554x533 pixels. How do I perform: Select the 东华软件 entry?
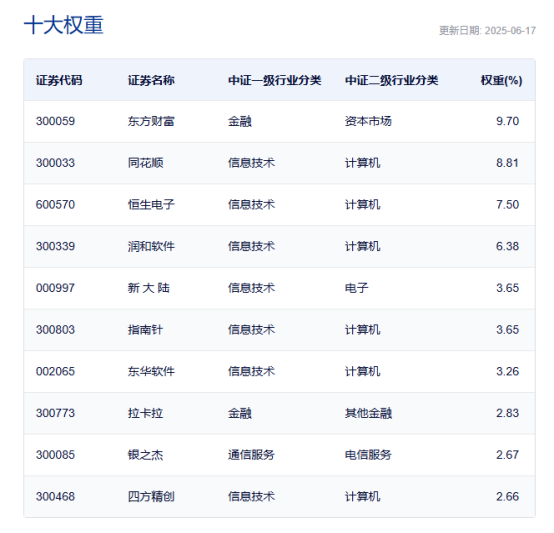click(151, 371)
